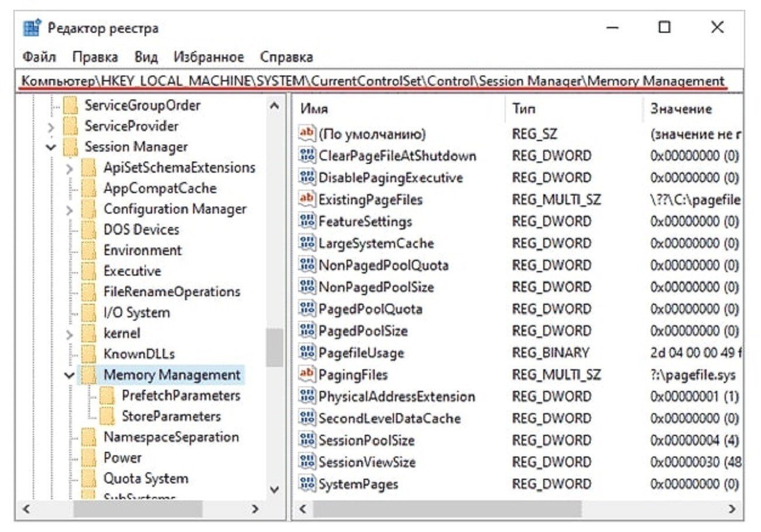Expand the Configuration Manager node
This screenshot has width=761, height=532.
click(x=70, y=210)
